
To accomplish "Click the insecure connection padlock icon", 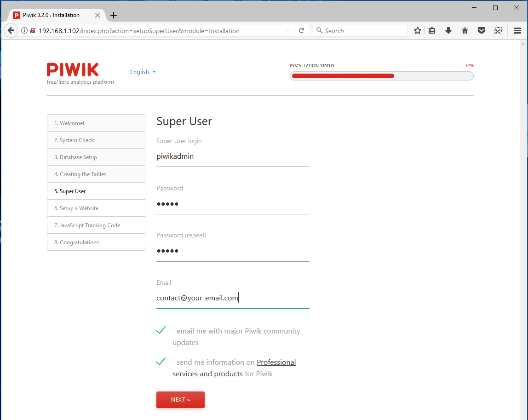I will coord(33,31).
